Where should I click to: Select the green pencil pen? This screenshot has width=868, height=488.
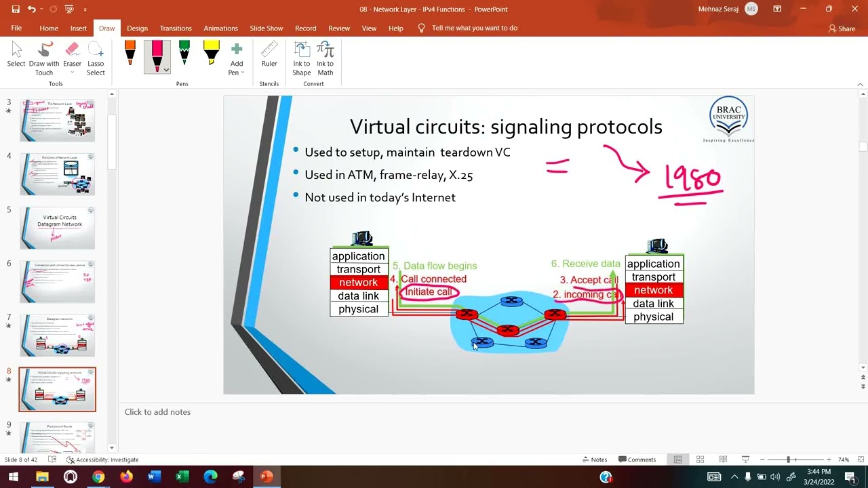(184, 53)
